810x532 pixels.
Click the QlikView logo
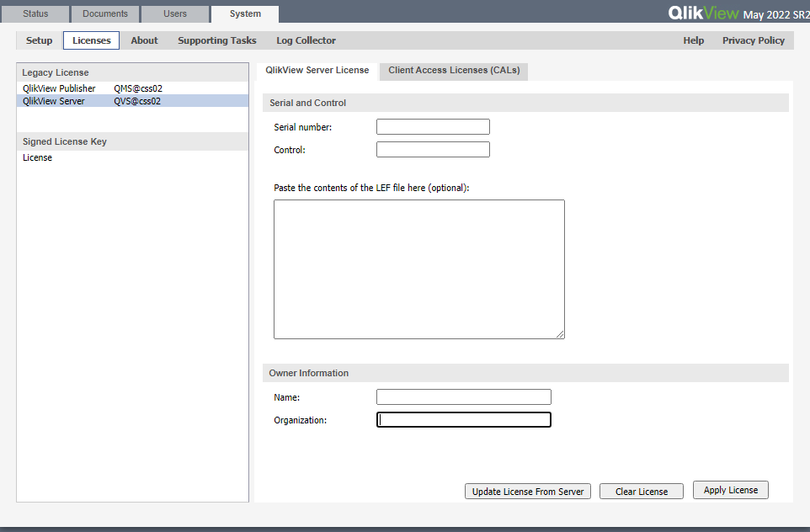[x=703, y=13]
